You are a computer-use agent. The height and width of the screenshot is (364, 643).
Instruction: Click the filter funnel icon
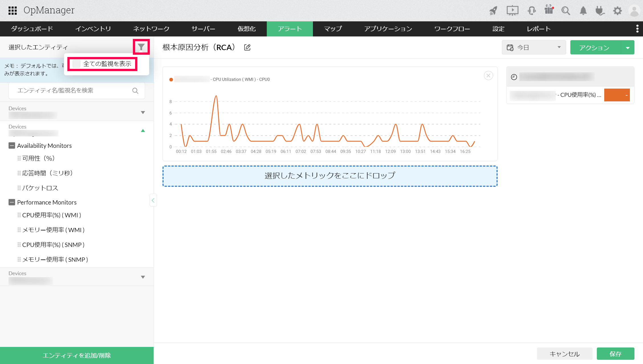point(141,47)
